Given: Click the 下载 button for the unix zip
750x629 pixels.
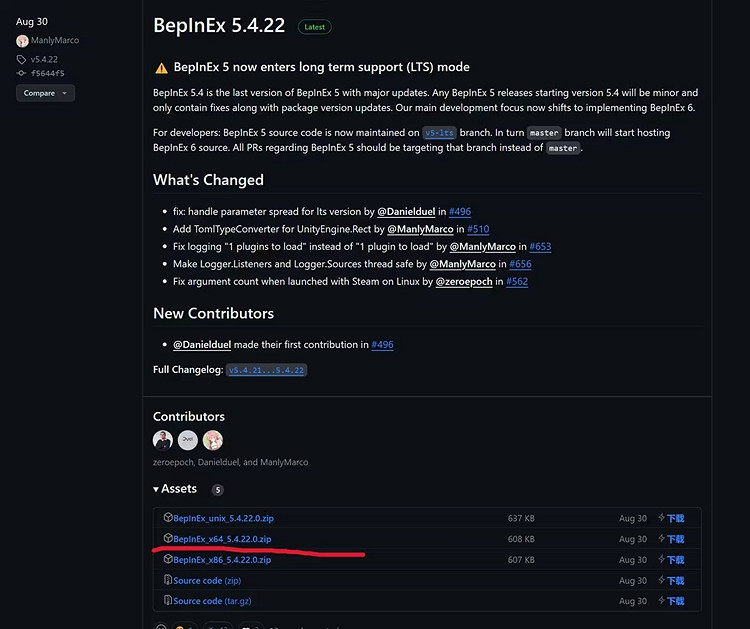Looking at the screenshot, I should 671,518.
